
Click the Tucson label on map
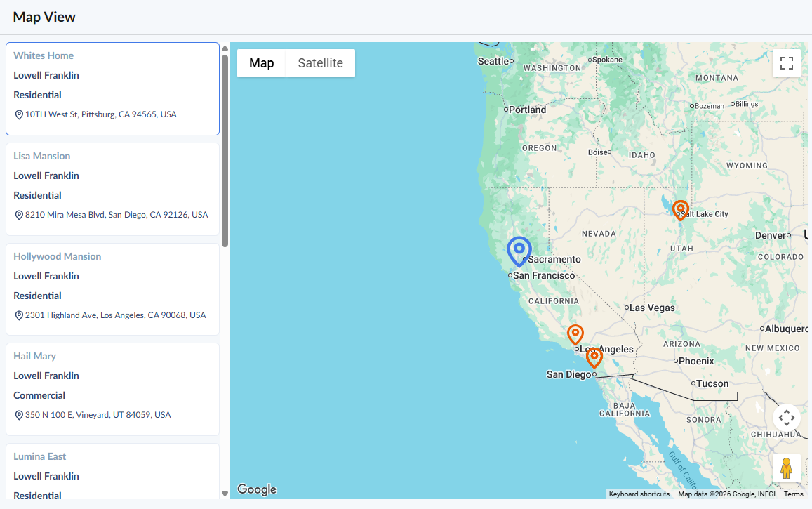tap(712, 384)
